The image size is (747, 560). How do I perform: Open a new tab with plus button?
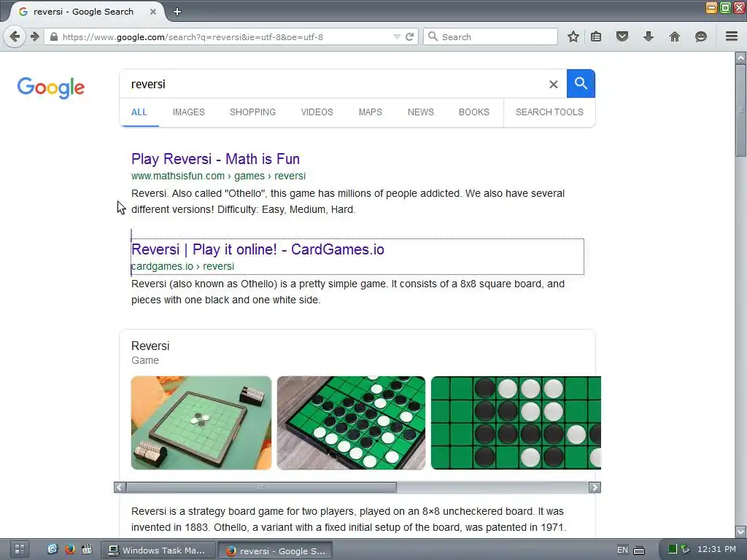tap(177, 12)
